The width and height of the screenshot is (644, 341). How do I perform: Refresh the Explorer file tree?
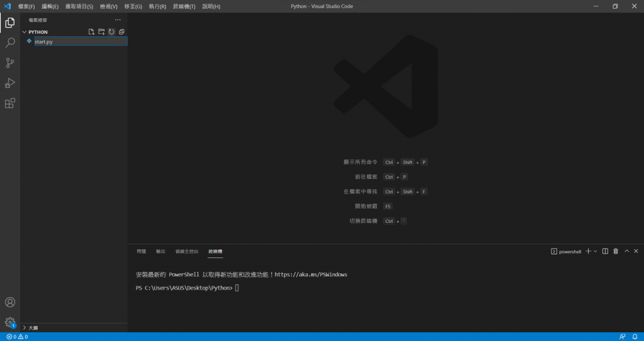[111, 31]
